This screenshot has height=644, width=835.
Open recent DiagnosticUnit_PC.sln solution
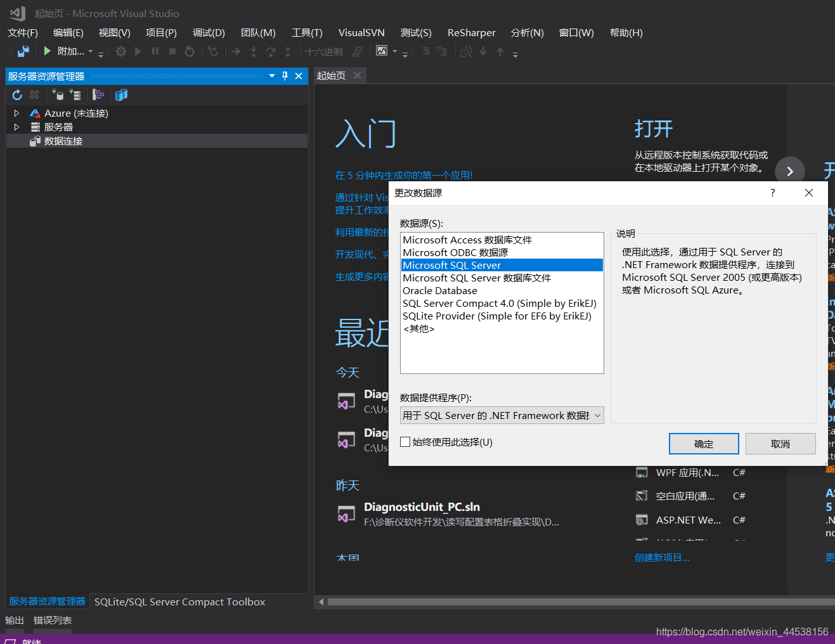[422, 507]
